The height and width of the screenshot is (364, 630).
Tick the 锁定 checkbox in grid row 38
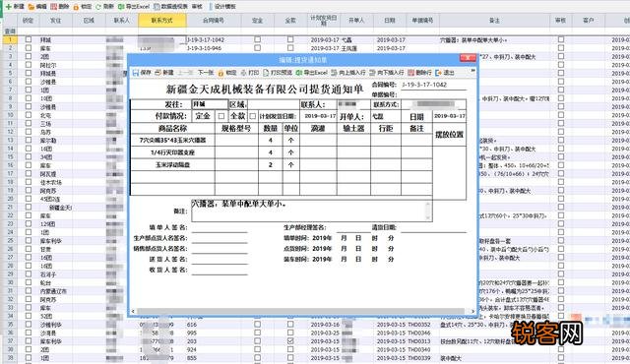(29, 349)
